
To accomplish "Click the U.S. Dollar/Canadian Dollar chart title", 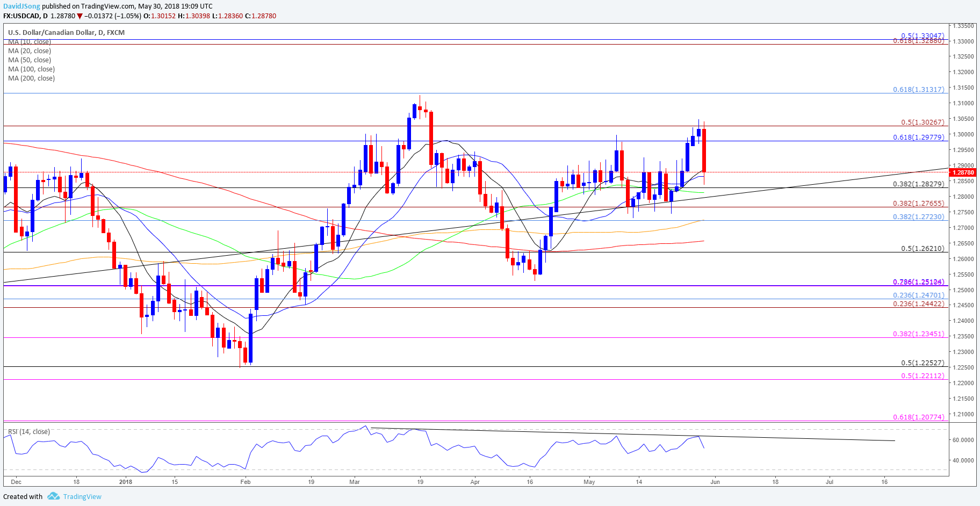I will click(x=66, y=32).
